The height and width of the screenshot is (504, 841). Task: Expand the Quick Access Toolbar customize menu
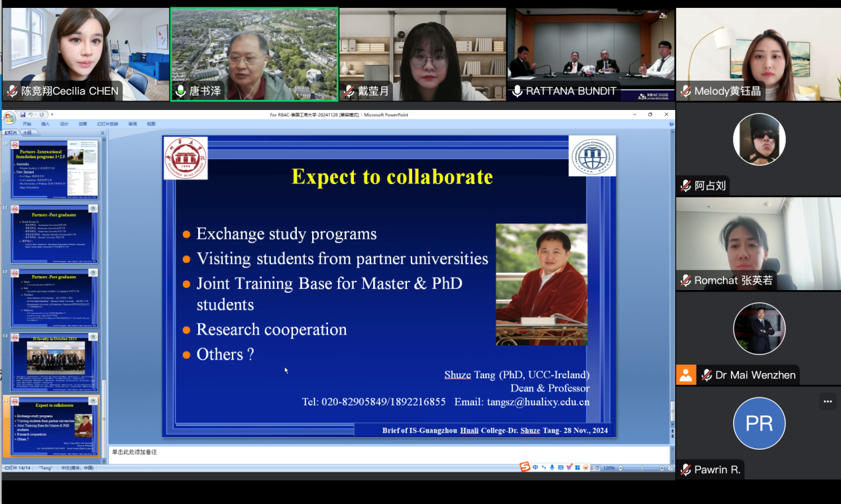[52, 115]
